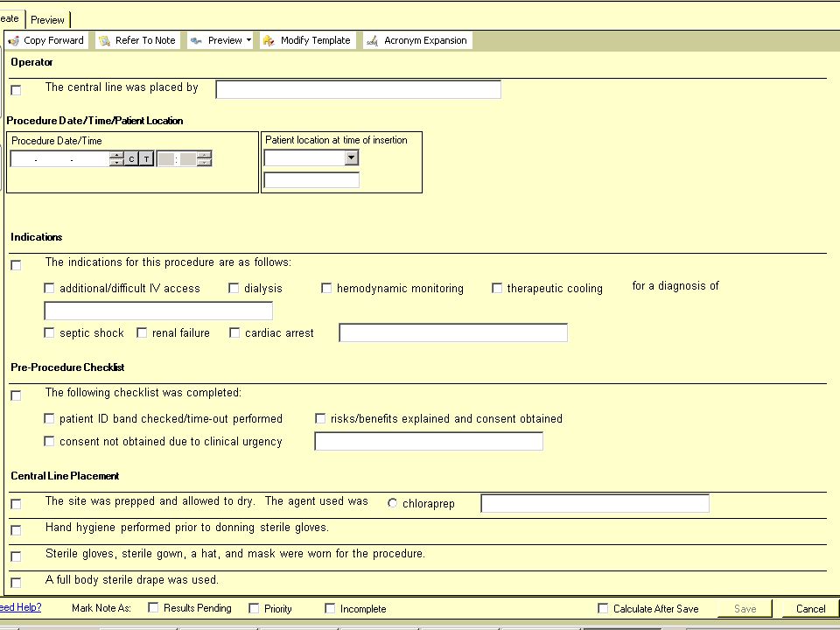Click the prep agent text field
This screenshot has height=630, width=840.
(595, 503)
